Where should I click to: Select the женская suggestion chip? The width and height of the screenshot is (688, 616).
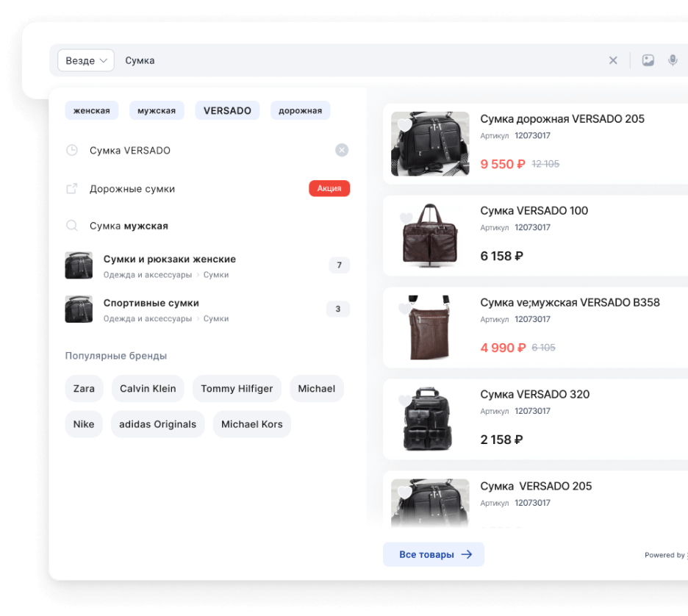pyautogui.click(x=92, y=110)
